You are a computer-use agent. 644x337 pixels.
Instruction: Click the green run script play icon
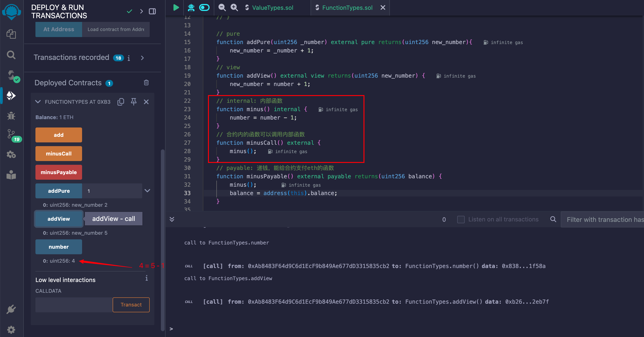[x=176, y=7]
